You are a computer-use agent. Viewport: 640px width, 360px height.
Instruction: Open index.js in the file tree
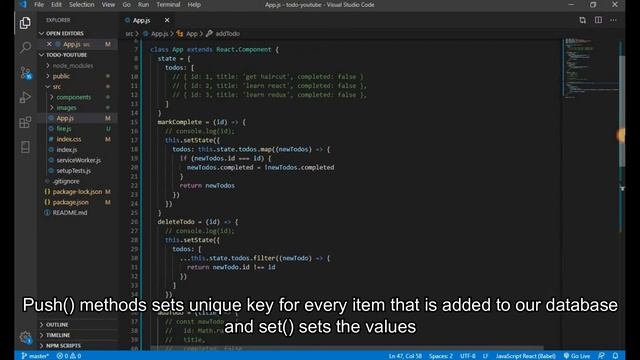tap(67, 150)
